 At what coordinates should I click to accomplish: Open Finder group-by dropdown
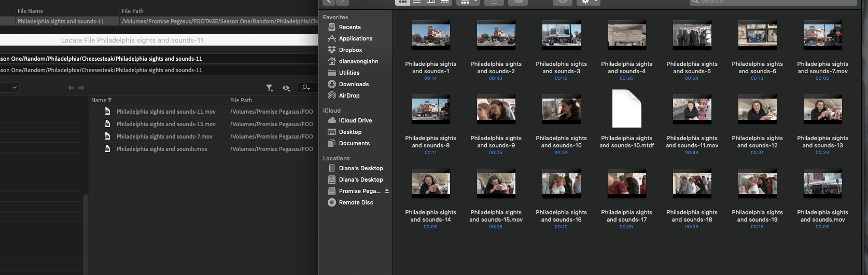click(x=468, y=2)
